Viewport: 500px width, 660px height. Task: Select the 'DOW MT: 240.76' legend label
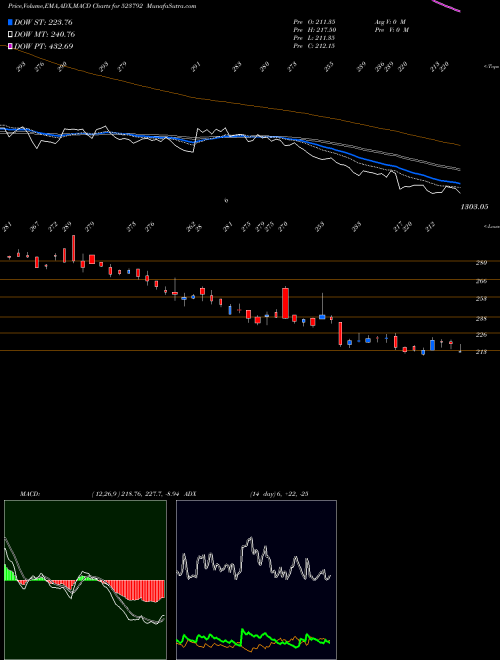(x=45, y=34)
